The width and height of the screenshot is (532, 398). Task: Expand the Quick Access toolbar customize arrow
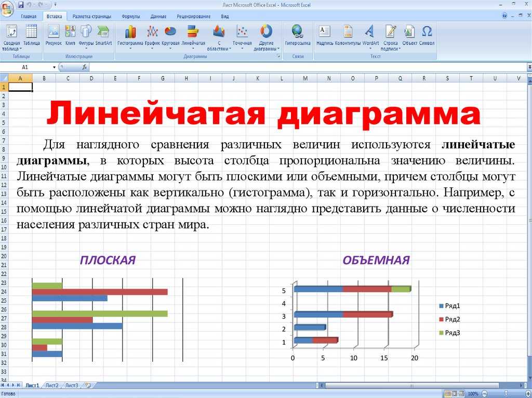pyautogui.click(x=55, y=5)
